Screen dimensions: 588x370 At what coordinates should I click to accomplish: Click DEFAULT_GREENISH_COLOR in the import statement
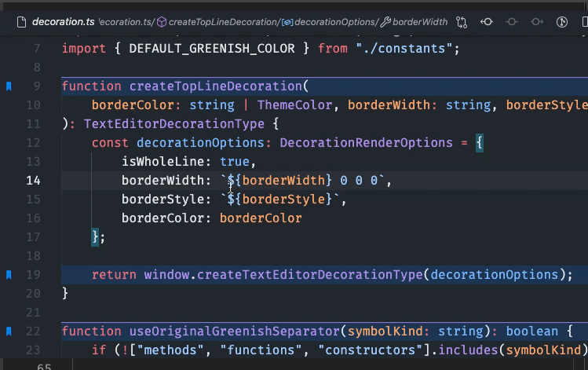pyautogui.click(x=212, y=49)
